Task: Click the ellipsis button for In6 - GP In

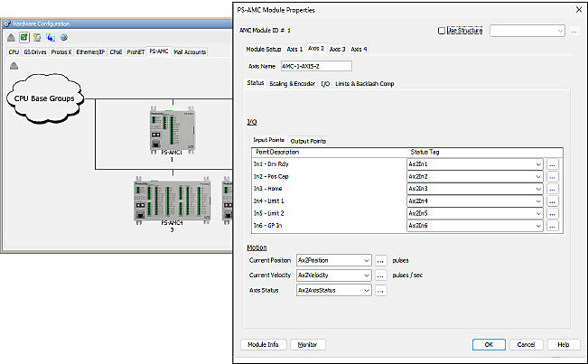Action: [x=553, y=226]
